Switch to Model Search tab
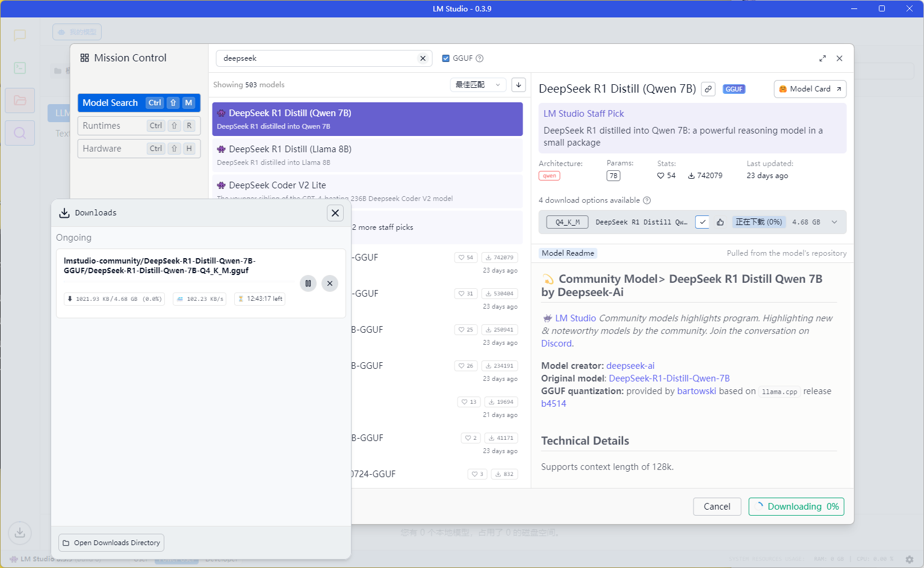The height and width of the screenshot is (568, 924). click(139, 103)
